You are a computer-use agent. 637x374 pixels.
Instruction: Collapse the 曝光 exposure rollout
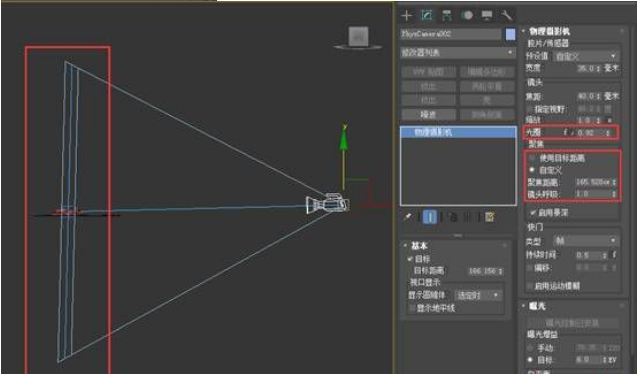[x=538, y=306]
